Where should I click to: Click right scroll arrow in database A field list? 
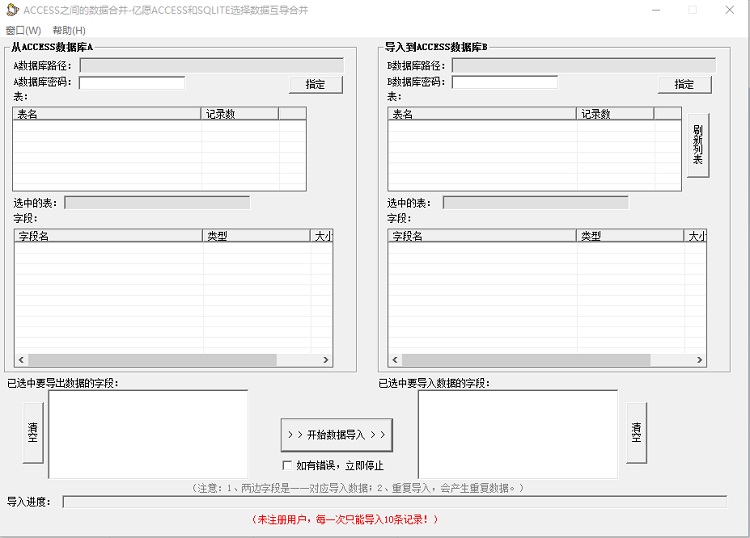click(x=326, y=360)
